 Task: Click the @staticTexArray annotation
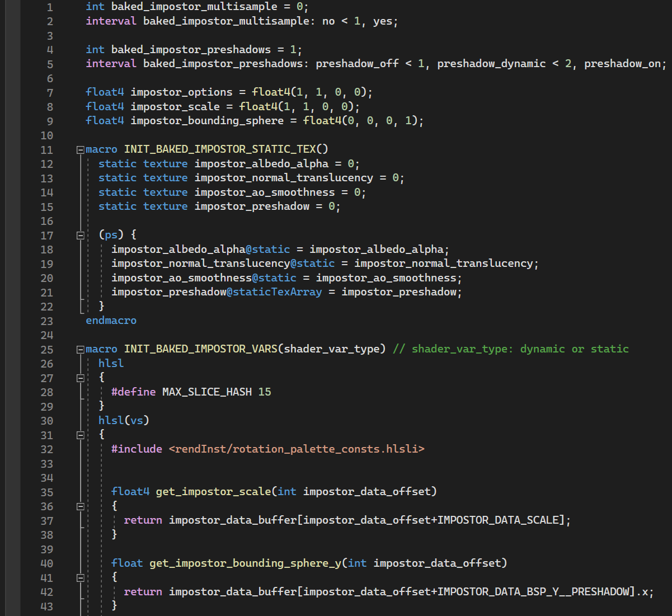coord(274,291)
